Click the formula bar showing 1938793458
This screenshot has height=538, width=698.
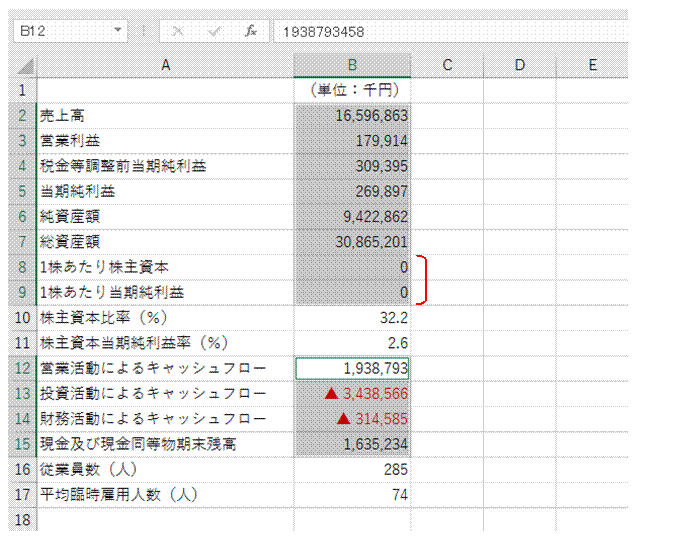coord(450,32)
